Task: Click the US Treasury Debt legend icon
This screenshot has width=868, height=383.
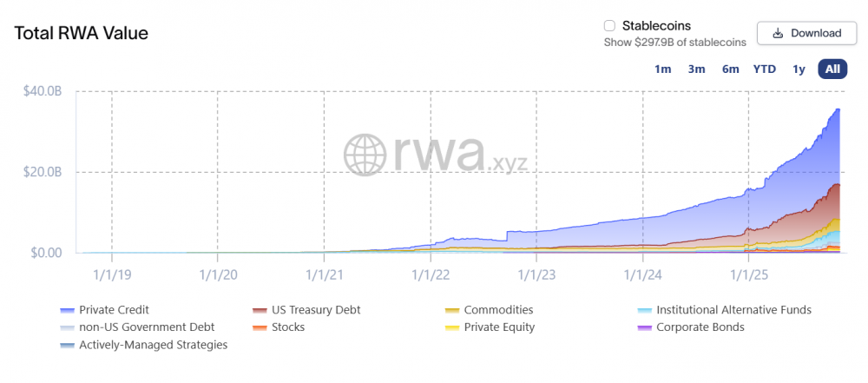Action: [x=260, y=310]
